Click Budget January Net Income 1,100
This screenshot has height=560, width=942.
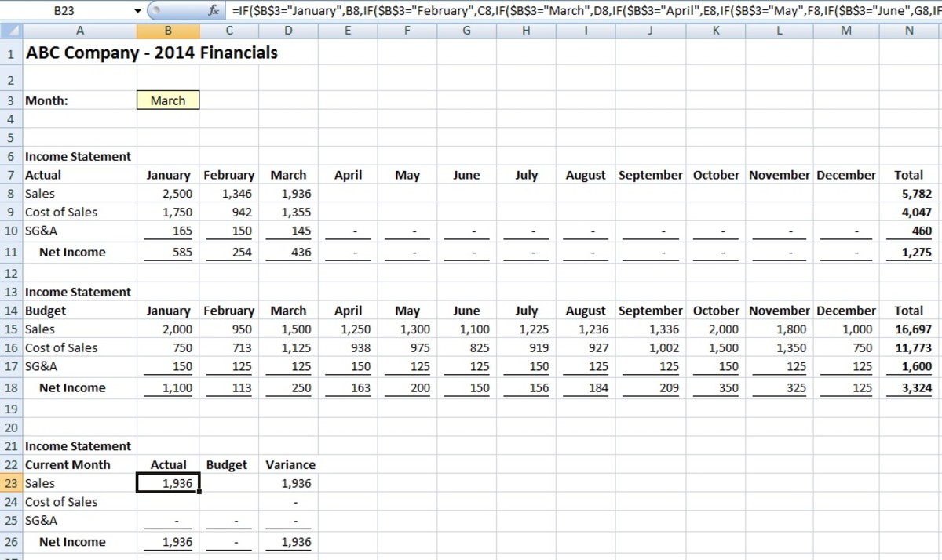point(177,387)
